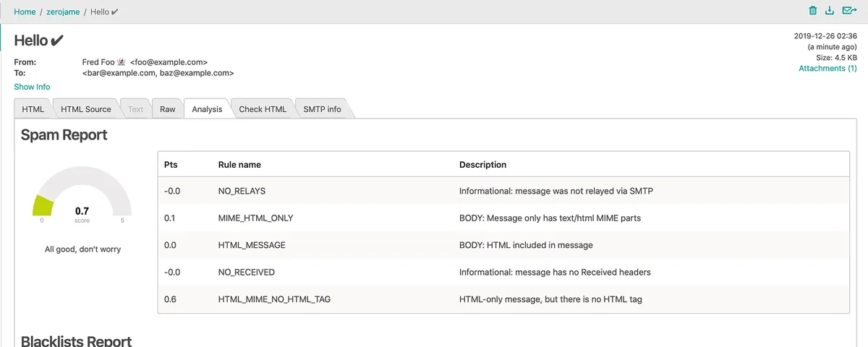This screenshot has height=347, width=868.
Task: Click the Description column header
Action: coord(482,165)
